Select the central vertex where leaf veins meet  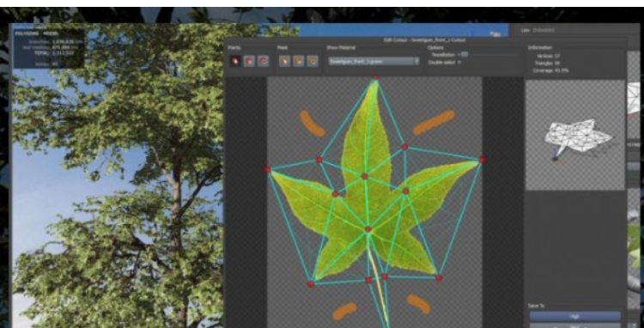368,229
